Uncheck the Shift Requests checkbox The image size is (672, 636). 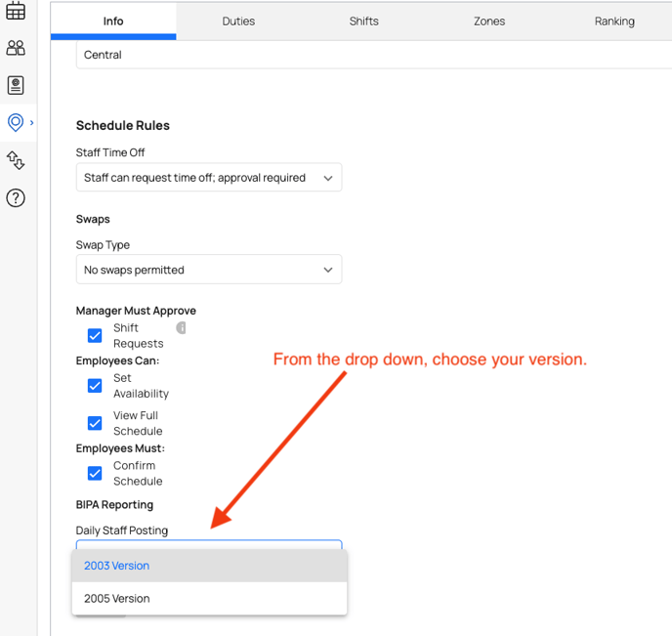point(95,335)
